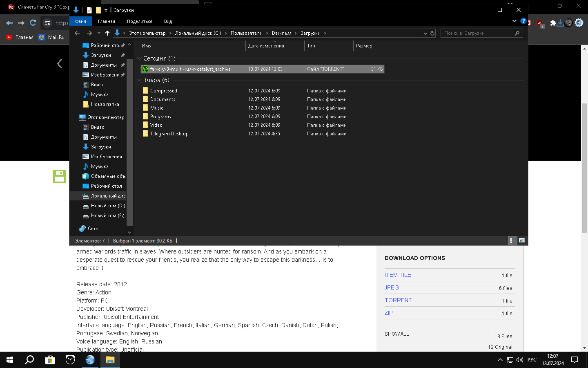The image size is (588, 368).
Task: Click the search field Поиск в: Загрузки
Action: [477, 33]
